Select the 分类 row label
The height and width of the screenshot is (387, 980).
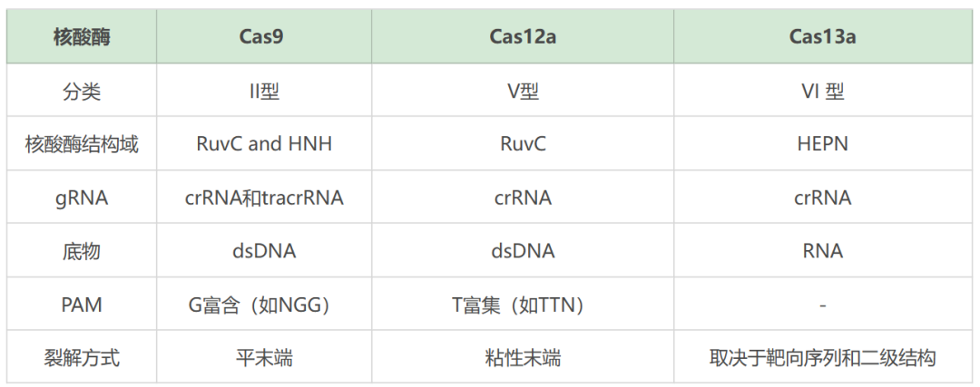pyautogui.click(x=82, y=91)
